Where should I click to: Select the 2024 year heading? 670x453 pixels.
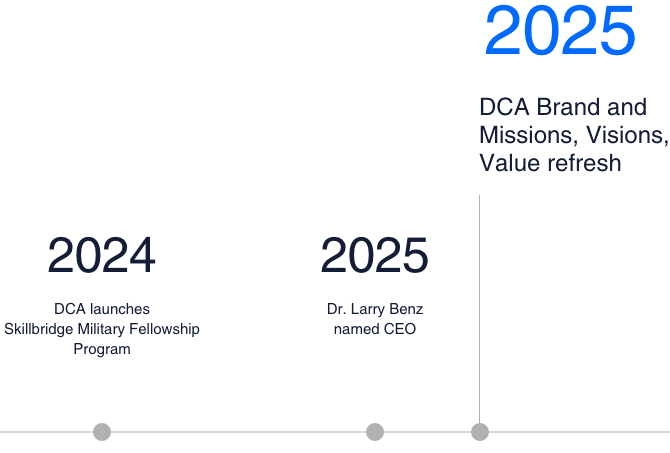[x=102, y=256]
